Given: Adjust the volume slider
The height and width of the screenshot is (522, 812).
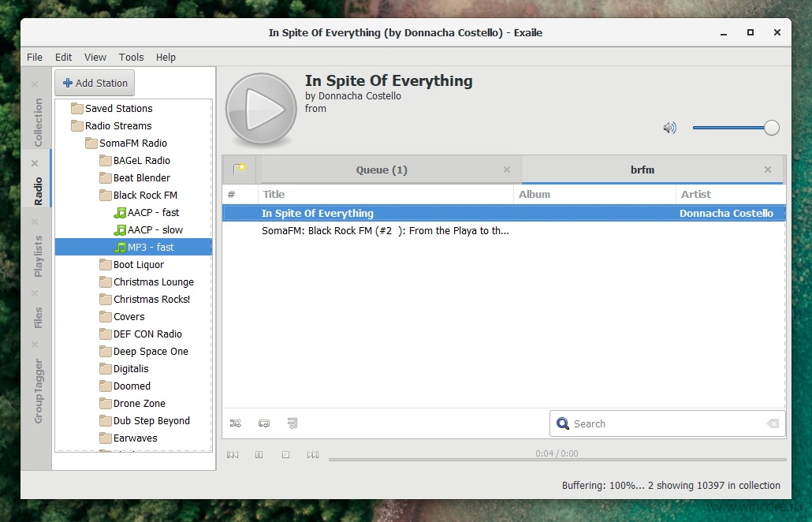Looking at the screenshot, I should tap(736, 128).
